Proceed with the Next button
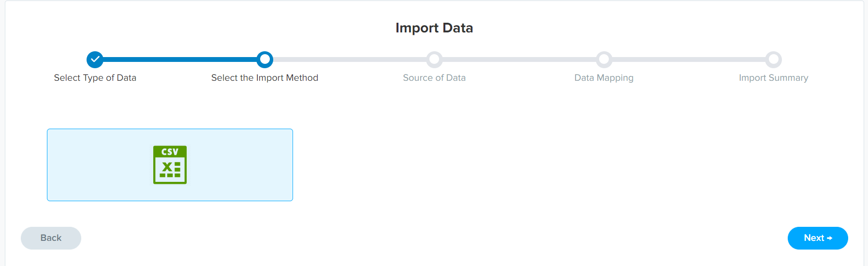The width and height of the screenshot is (868, 266). [818, 238]
